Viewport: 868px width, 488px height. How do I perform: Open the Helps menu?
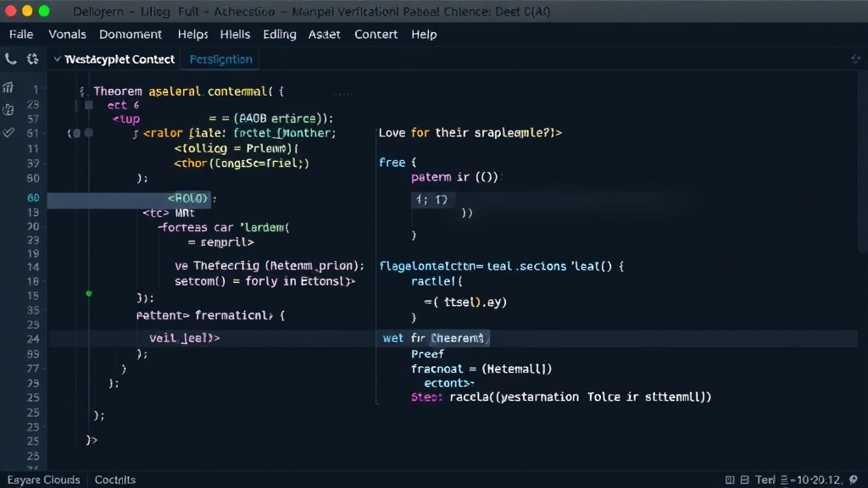click(192, 34)
